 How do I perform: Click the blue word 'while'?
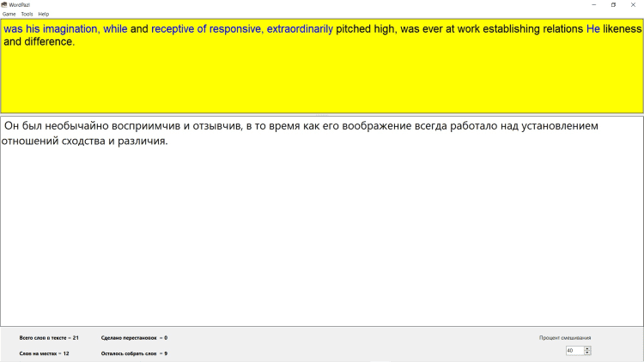[115, 29]
